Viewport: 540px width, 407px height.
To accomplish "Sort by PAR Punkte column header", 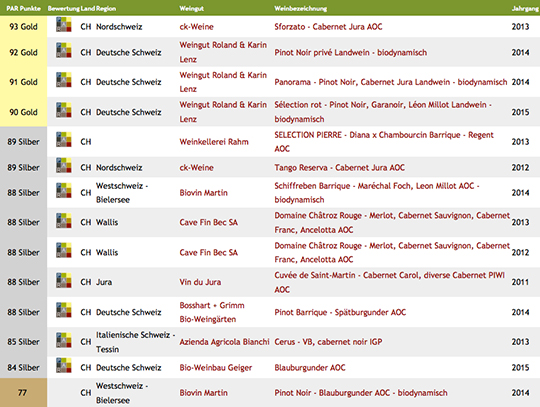I will [23, 8].
